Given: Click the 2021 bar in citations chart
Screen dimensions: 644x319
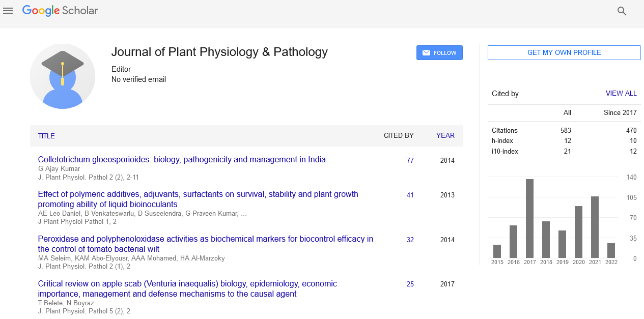Looking at the screenshot, I should 595,227.
